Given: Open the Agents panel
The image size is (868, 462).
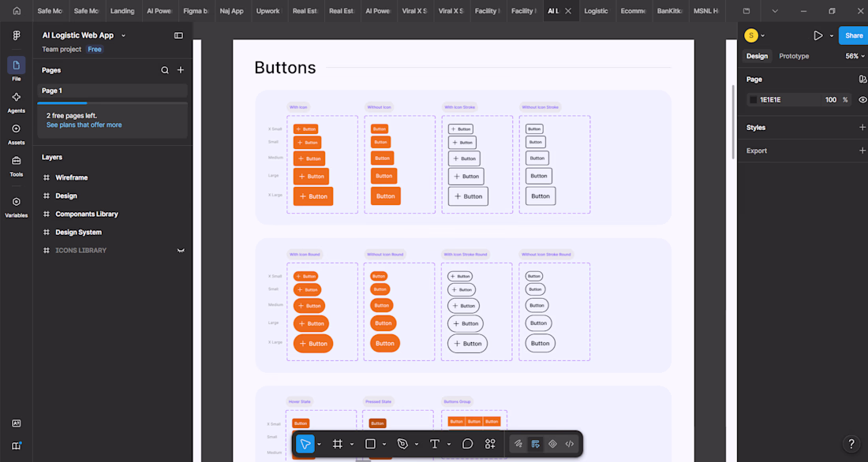Looking at the screenshot, I should [16, 102].
